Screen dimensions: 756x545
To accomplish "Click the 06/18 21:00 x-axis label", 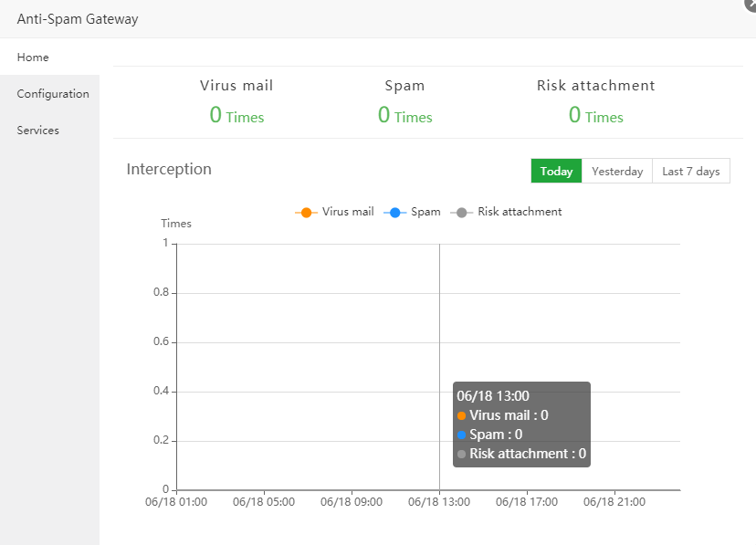I will pyautogui.click(x=614, y=502).
